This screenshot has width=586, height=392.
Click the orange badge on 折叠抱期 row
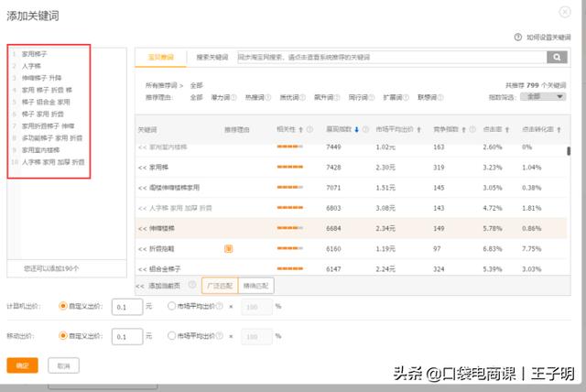click(x=228, y=247)
